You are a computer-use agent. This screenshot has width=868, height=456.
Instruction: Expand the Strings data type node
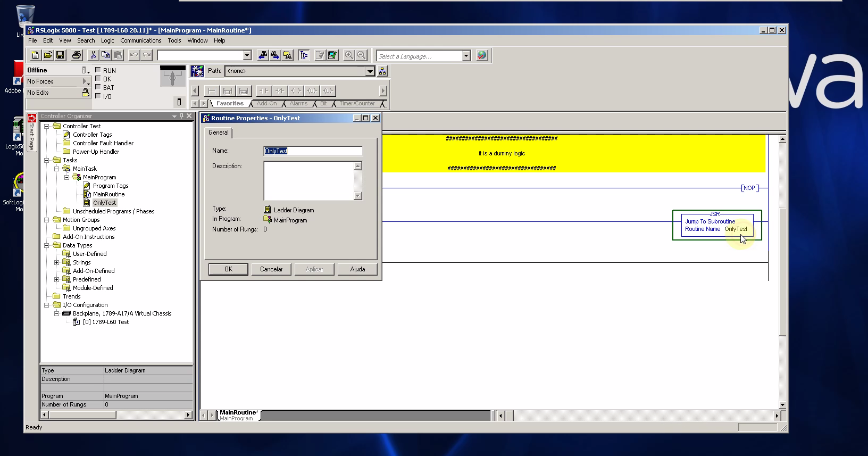pyautogui.click(x=56, y=262)
